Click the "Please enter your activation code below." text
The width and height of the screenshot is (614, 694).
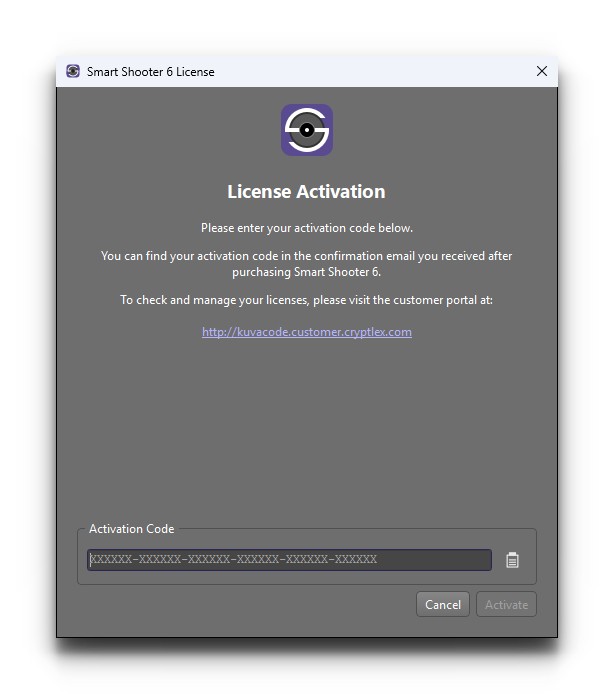point(307,228)
